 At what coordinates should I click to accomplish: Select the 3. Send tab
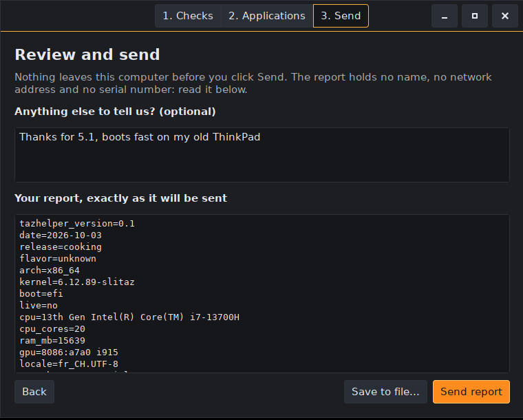coord(341,16)
